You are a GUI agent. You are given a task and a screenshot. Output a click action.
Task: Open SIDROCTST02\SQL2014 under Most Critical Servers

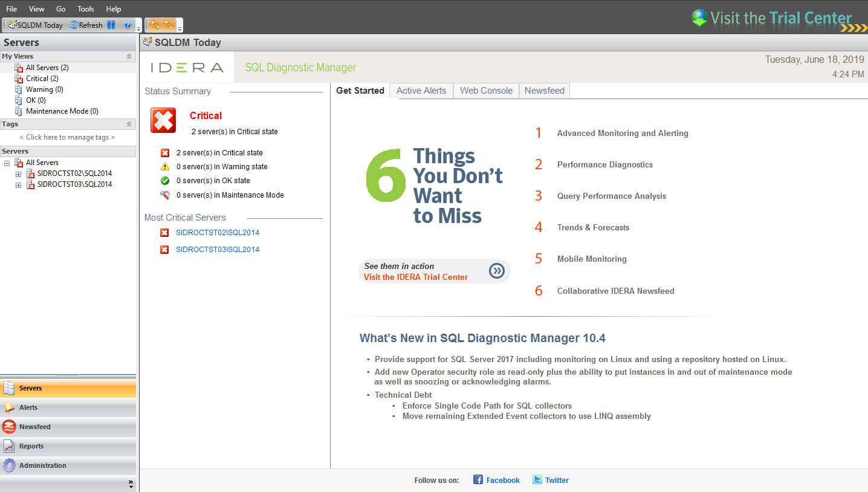pyautogui.click(x=218, y=233)
